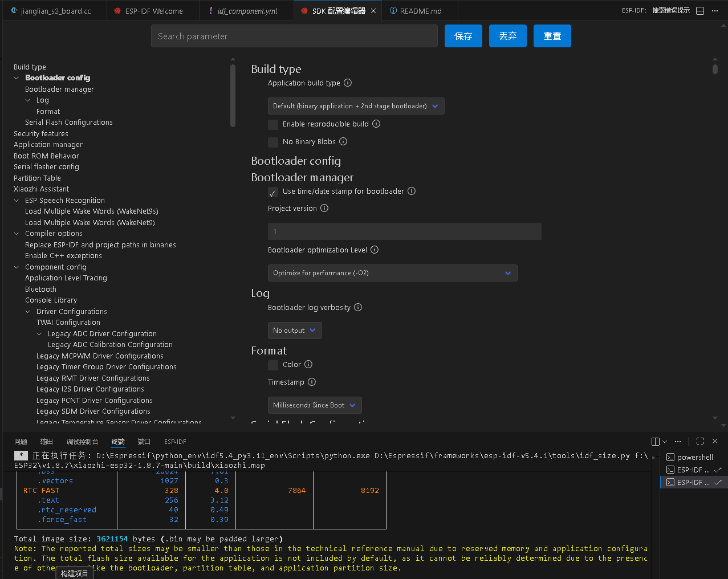728x579 pixels.
Task: Collapse Legacy ADC Driver Configuration node
Action: (39, 333)
